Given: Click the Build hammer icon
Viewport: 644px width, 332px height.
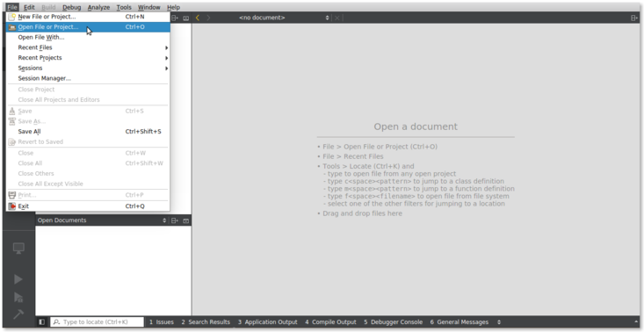Looking at the screenshot, I should (18, 314).
